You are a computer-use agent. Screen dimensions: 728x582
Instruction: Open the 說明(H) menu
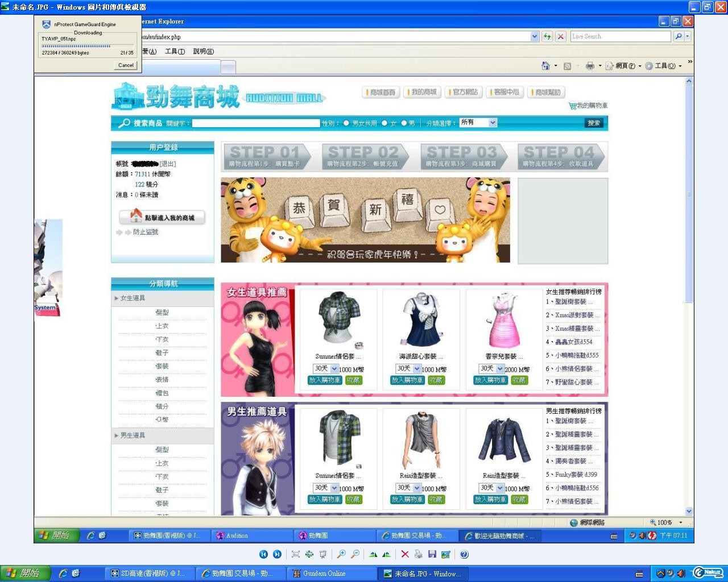203,51
